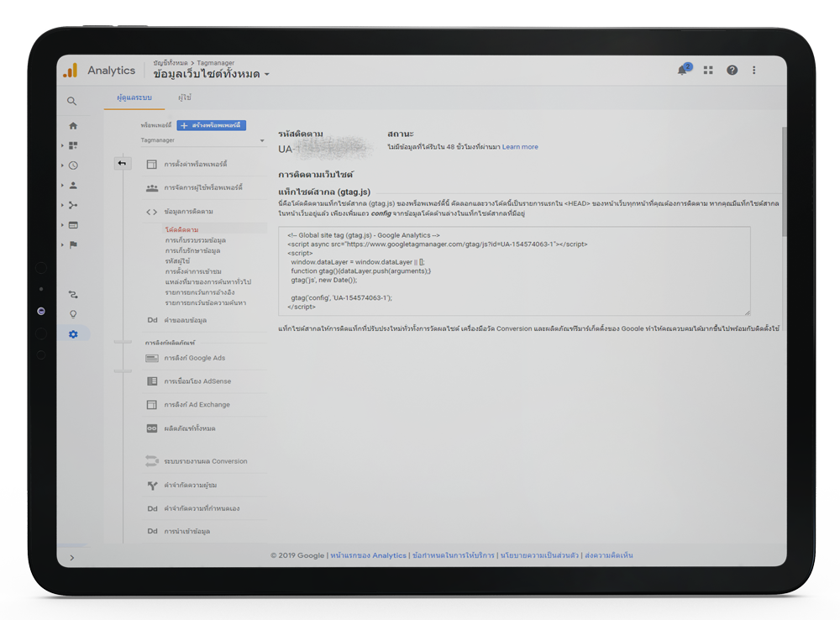Select การเก็บรวบรวมข้อมูล data collection submenu
This screenshot has width=840, height=620.
[x=196, y=240]
